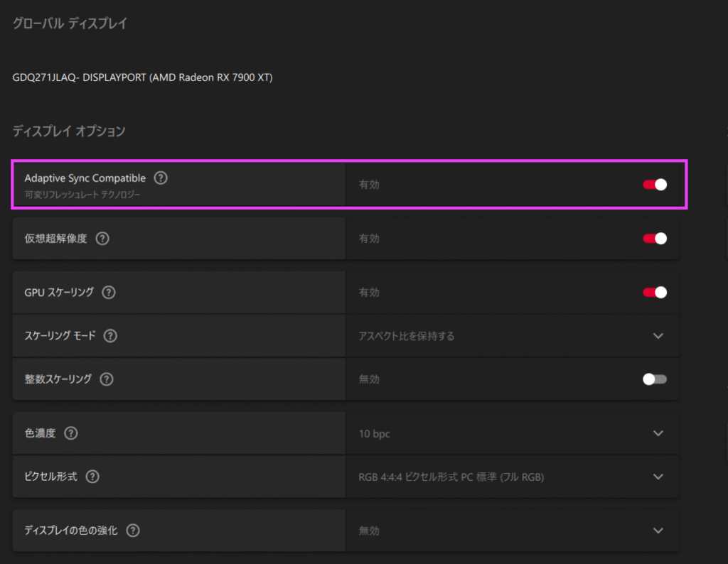Click the 可変リフレッシュレート テクノロジー subtitle
The height and width of the screenshot is (564, 728).
[x=82, y=194]
